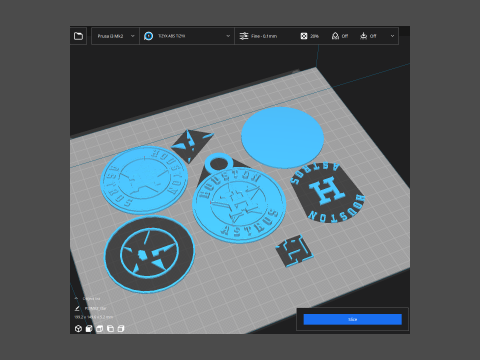Click the build plate adhesion Off icon
480x360 pixels.
pos(363,36)
